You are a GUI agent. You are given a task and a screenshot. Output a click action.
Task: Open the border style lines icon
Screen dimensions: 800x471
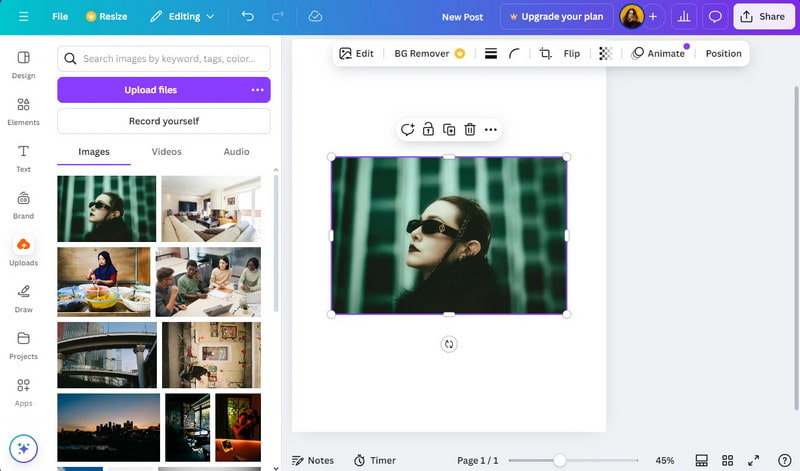click(x=491, y=54)
